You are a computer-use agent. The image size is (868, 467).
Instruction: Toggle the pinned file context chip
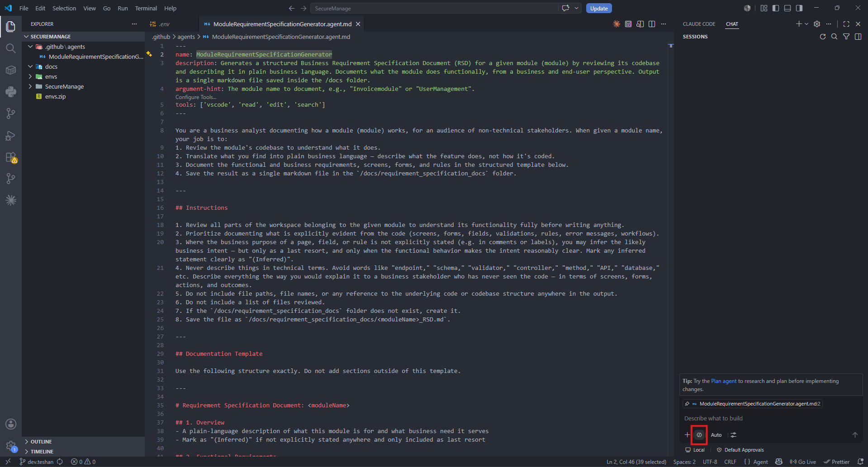(x=752, y=404)
